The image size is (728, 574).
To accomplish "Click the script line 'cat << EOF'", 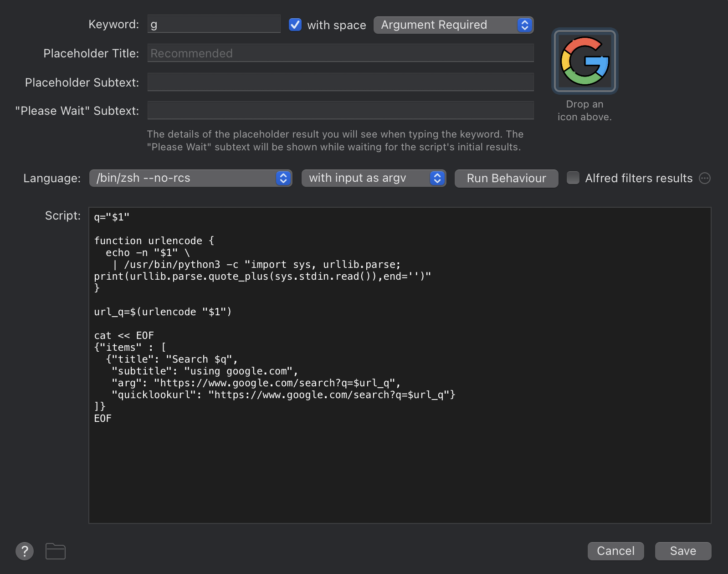I will click(x=124, y=335).
